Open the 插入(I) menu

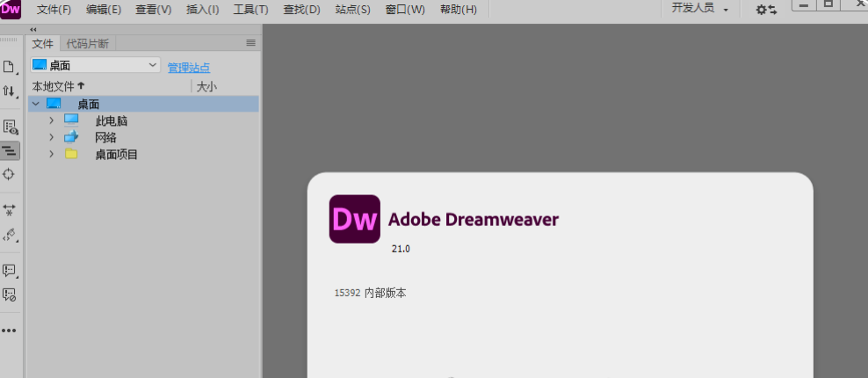click(203, 10)
